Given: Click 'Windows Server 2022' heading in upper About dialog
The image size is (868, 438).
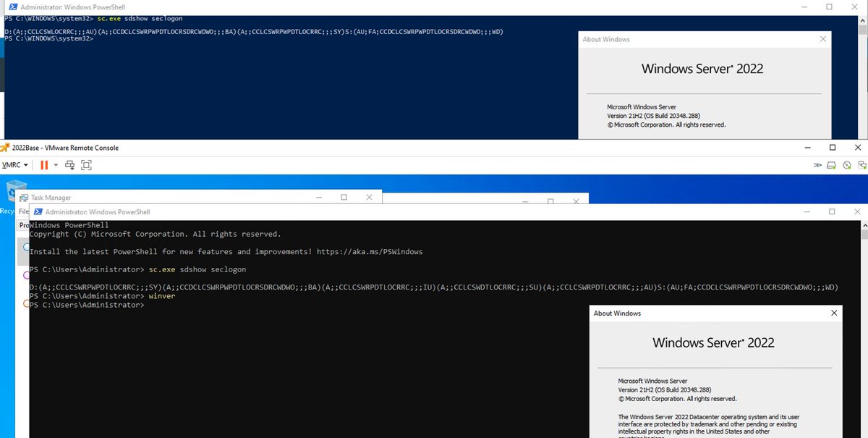Looking at the screenshot, I should point(702,70).
